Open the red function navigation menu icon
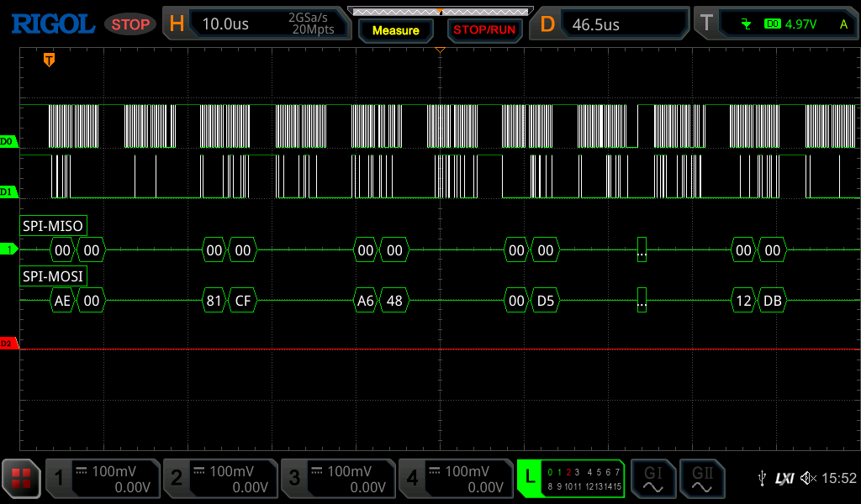861x504 pixels. [x=21, y=479]
